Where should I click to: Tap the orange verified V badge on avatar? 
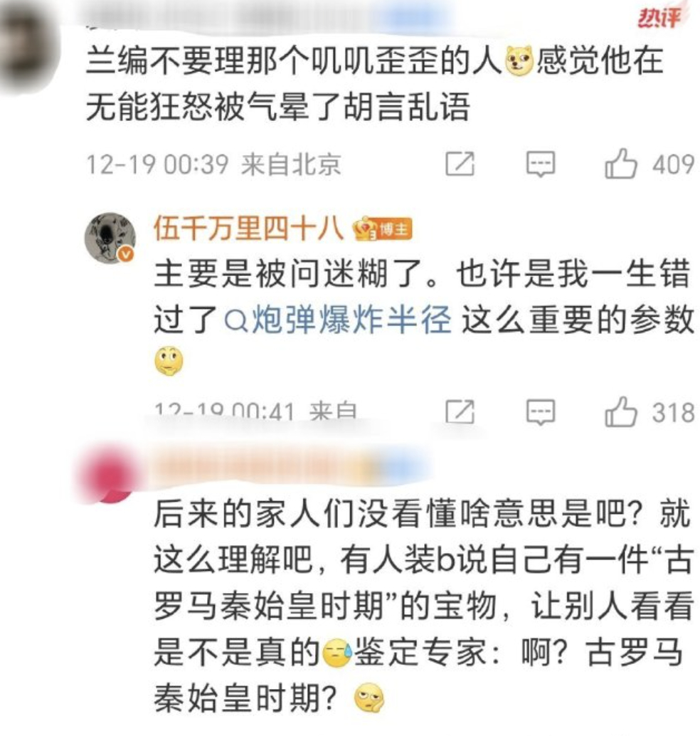[x=126, y=254]
